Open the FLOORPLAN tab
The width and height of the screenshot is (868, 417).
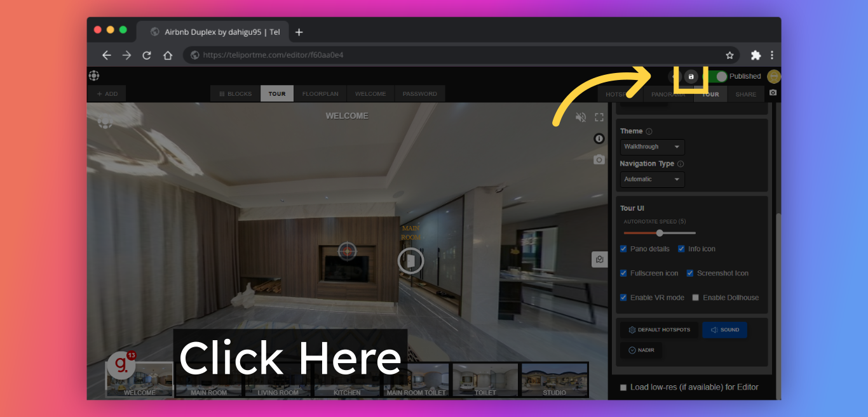point(320,94)
